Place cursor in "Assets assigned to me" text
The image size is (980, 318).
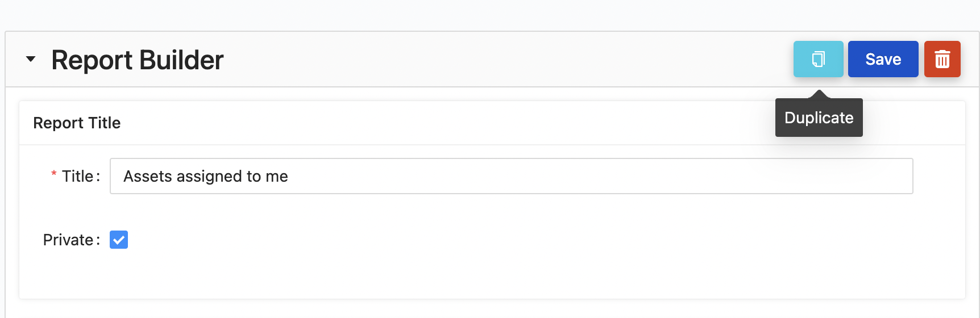[x=205, y=176]
